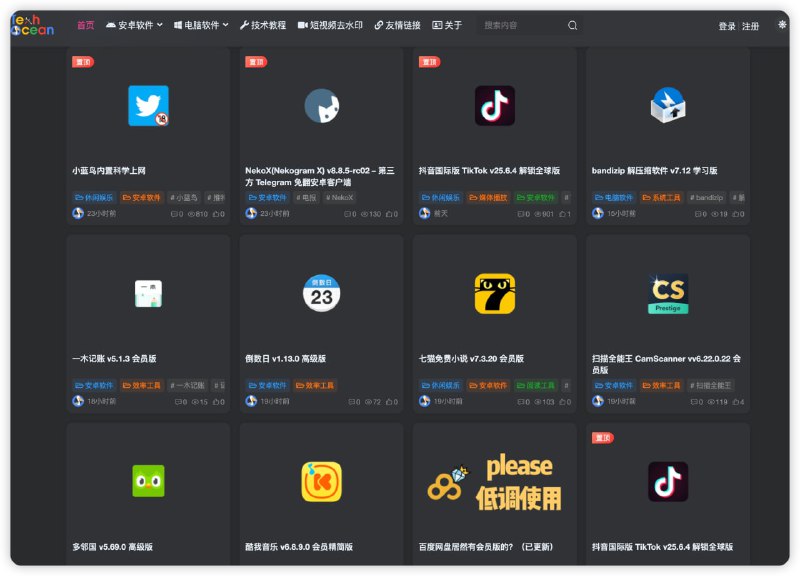Select #电报 hashtag tag
Viewport: 800px width, 576px height.
(307, 197)
